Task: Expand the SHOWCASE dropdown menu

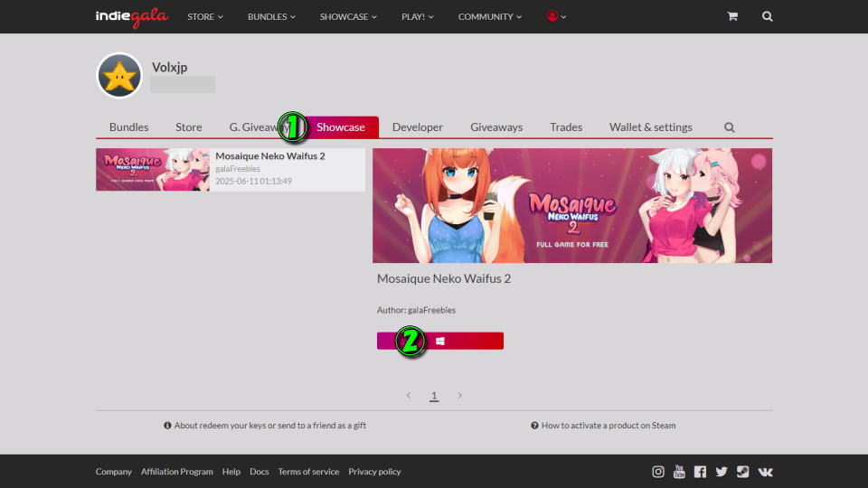Action: 348,16
